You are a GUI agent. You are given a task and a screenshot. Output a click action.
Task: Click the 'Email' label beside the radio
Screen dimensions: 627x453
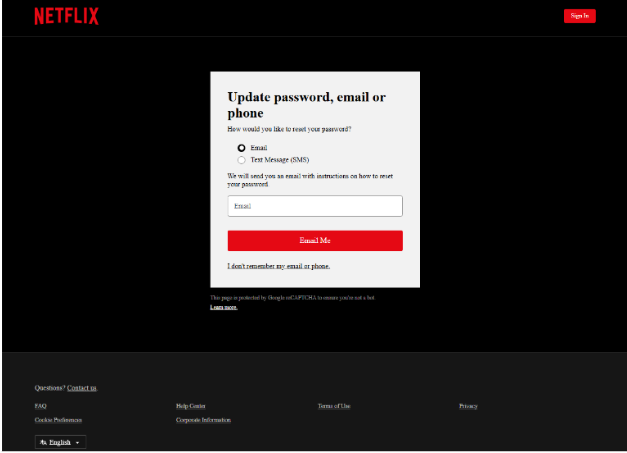258,148
